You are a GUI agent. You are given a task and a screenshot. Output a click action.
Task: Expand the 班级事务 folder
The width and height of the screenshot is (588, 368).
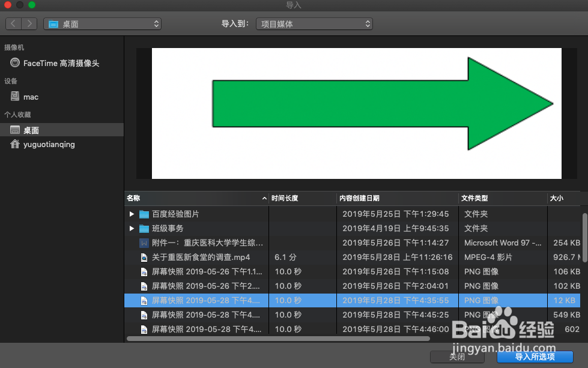coord(132,228)
